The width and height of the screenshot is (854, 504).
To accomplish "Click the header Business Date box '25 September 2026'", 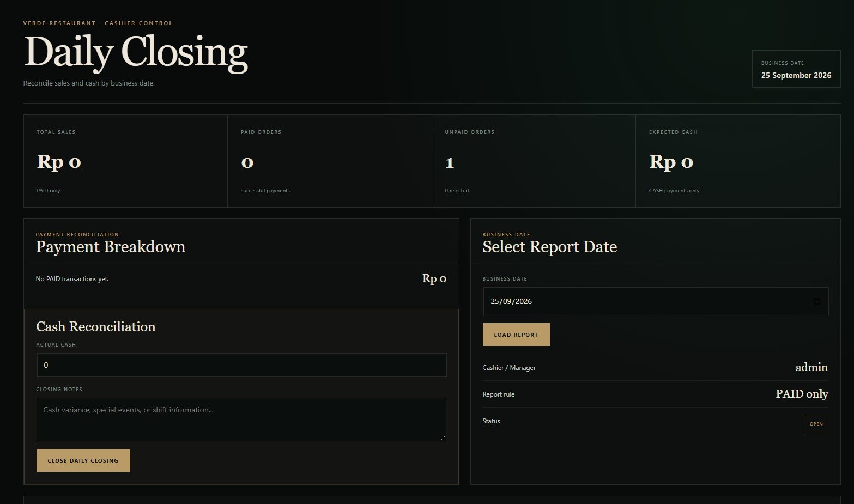I will click(796, 69).
